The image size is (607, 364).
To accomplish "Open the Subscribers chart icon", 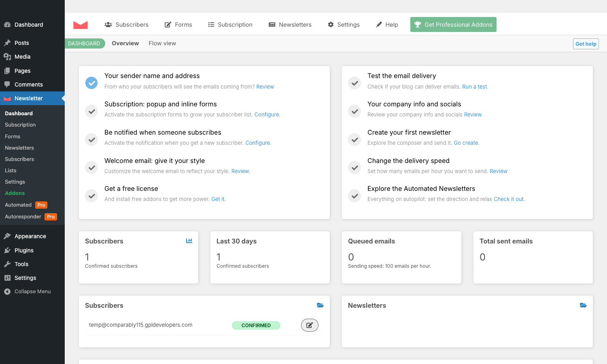I will (x=189, y=241).
